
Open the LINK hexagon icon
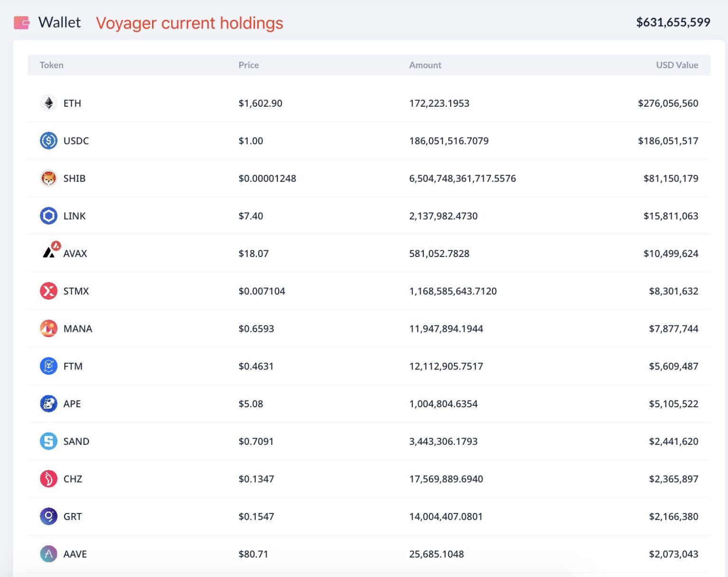tap(48, 216)
